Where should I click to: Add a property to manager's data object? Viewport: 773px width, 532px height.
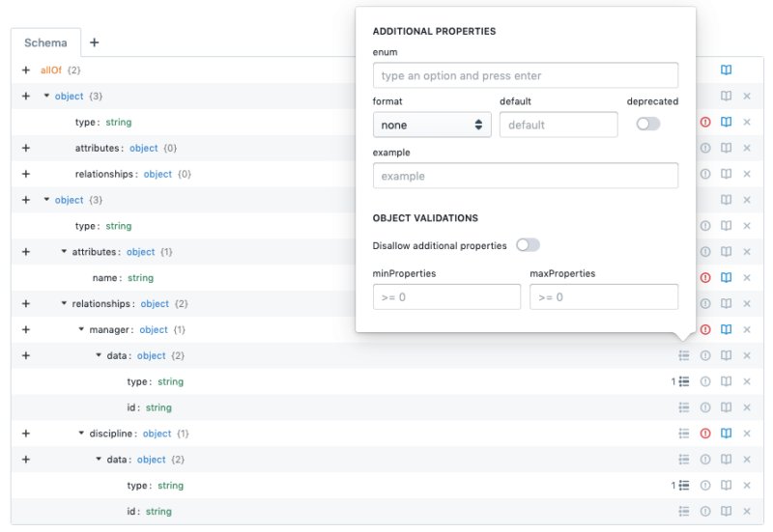pos(26,355)
